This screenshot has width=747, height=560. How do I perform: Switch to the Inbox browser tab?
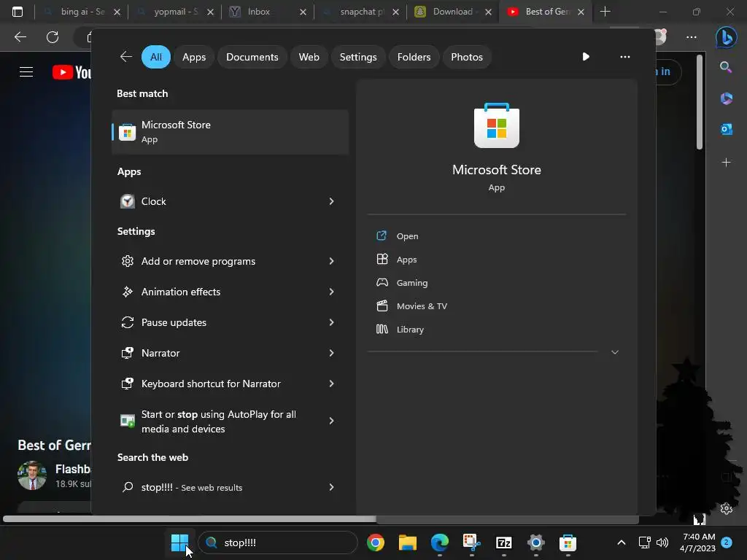click(268, 12)
